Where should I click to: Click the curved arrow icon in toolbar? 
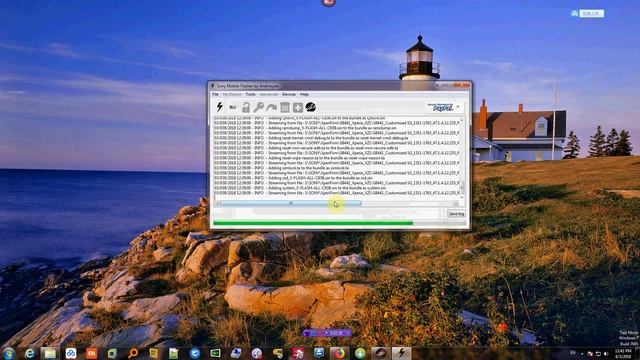pos(271,107)
